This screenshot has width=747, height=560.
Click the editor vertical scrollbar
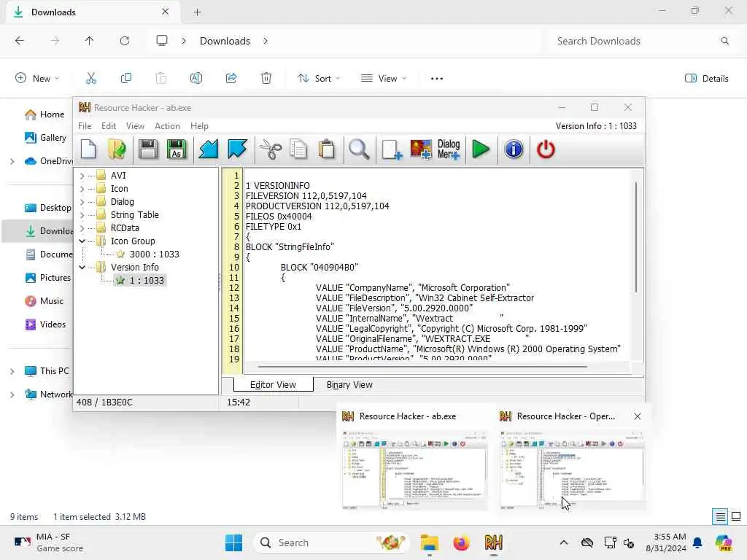(636, 237)
